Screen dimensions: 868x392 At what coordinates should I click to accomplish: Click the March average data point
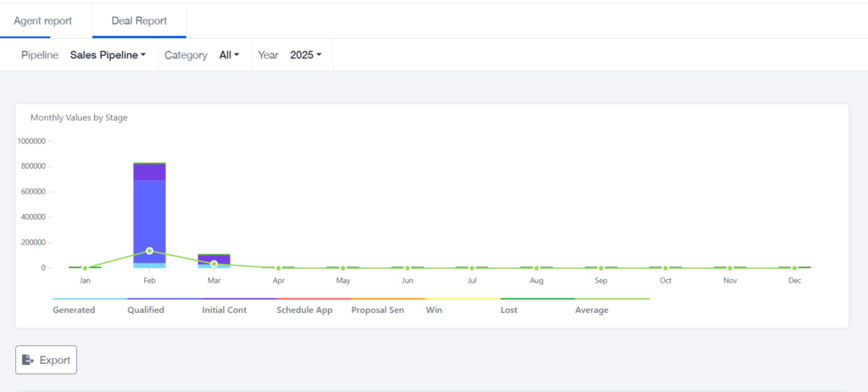pos(214,264)
